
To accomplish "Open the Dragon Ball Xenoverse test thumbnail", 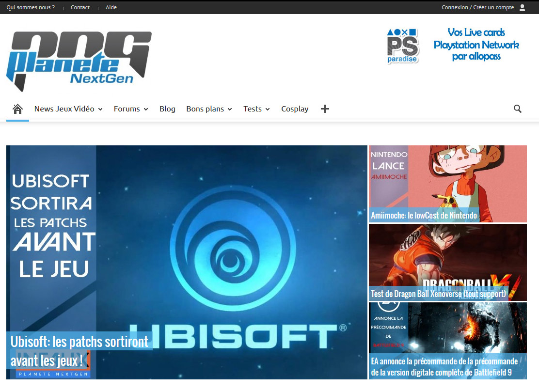I will [447, 262].
